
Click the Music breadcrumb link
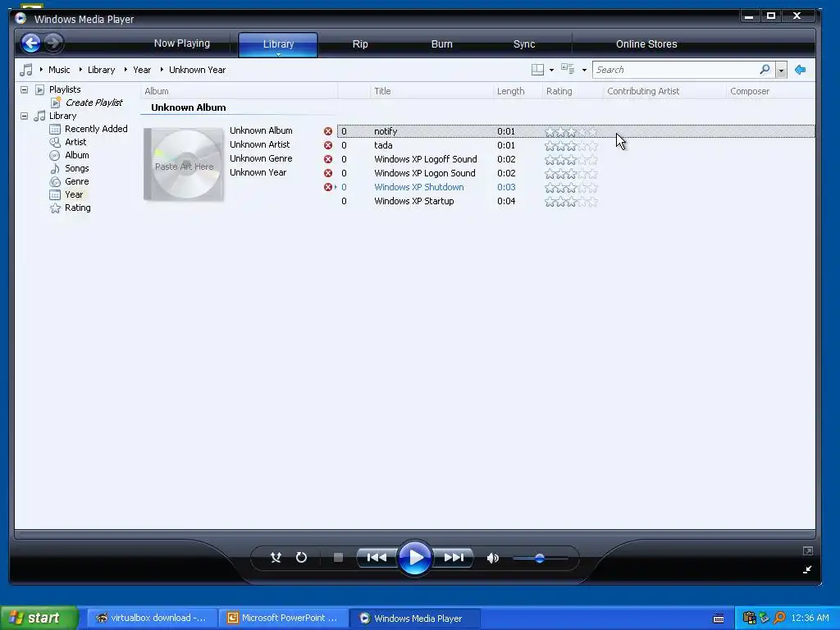click(x=59, y=70)
